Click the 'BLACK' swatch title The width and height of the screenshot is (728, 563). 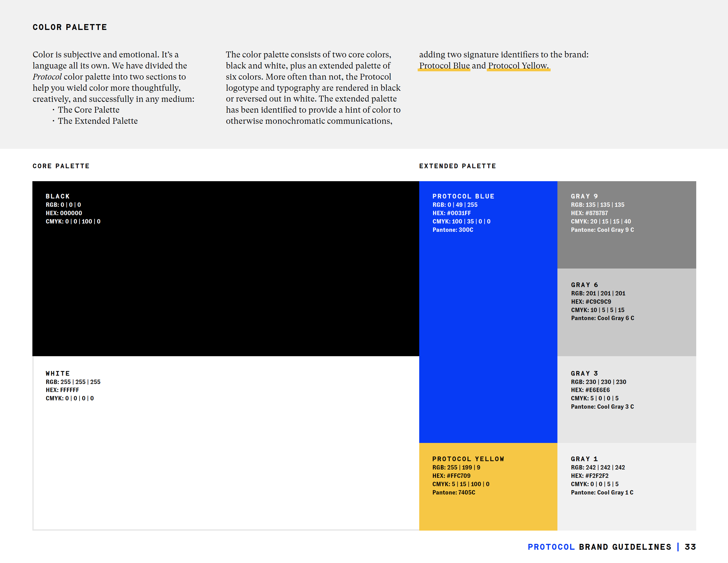58,196
